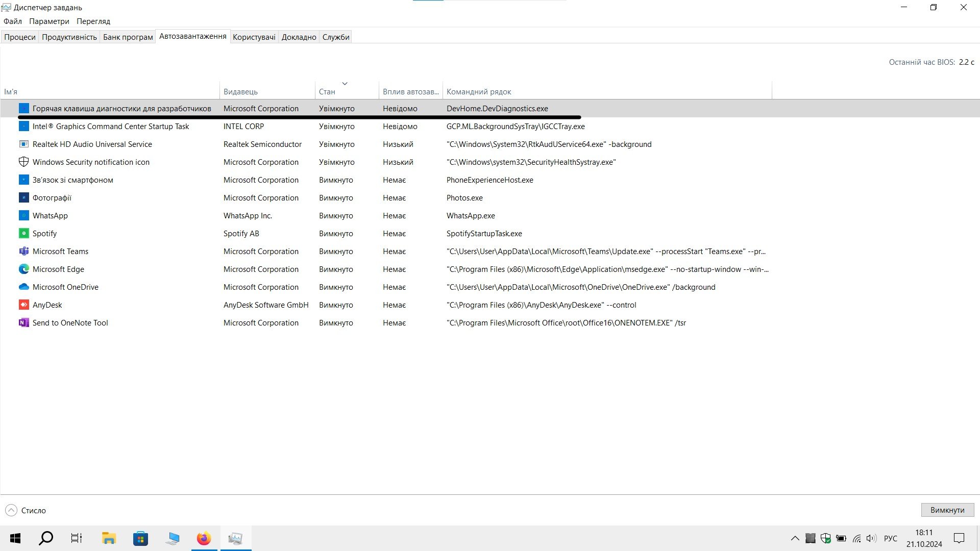Open the Перегляд menu
Viewport: 980px width, 551px height.
coord(93,21)
